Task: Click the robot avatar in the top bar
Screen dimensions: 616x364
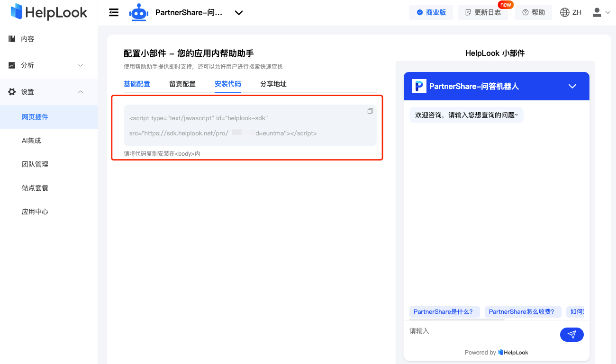Action: click(138, 12)
